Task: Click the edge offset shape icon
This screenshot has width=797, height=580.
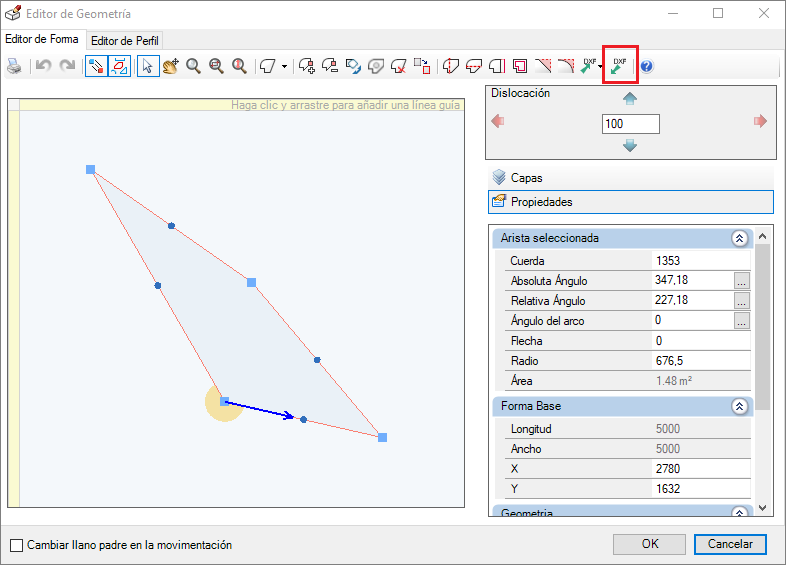Action: coord(497,66)
